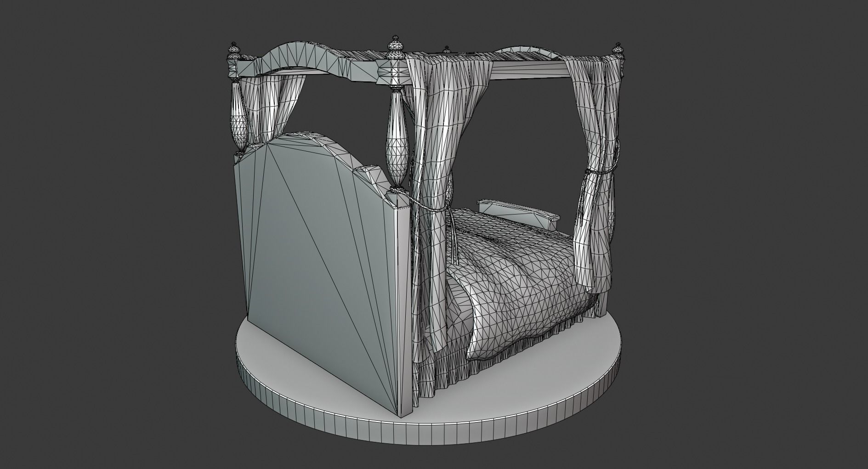Click the turned spindle of the center post
Viewport: 868px width, 469px height.
[397, 138]
